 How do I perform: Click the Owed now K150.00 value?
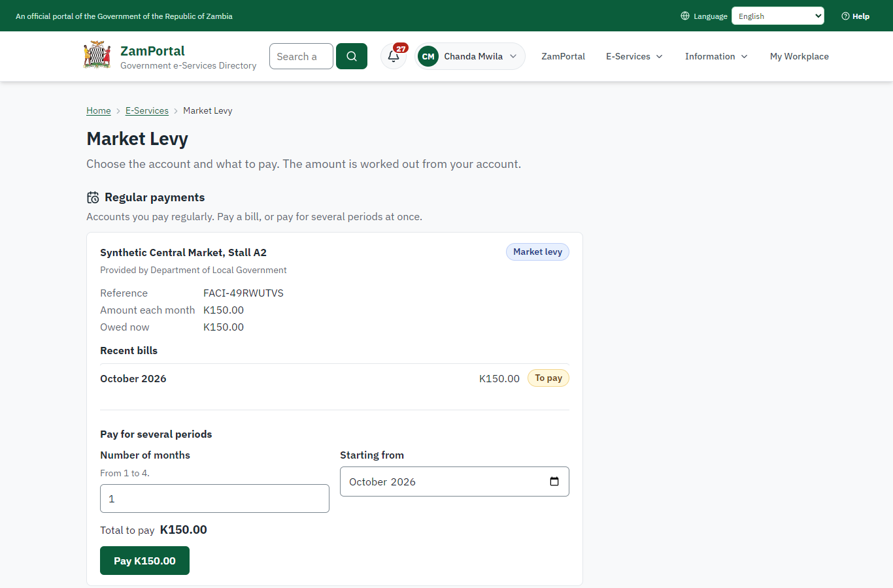point(224,327)
